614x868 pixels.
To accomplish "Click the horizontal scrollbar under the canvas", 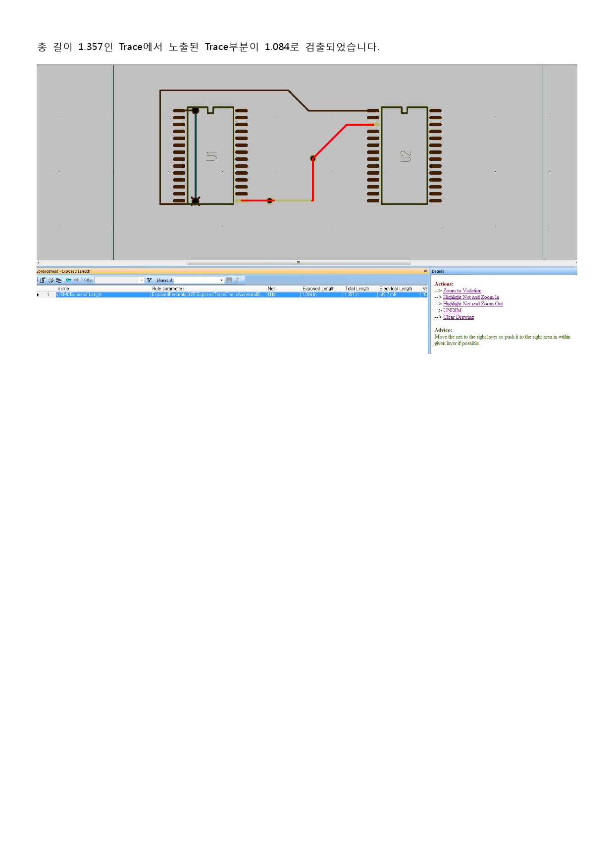I will tap(298, 263).
